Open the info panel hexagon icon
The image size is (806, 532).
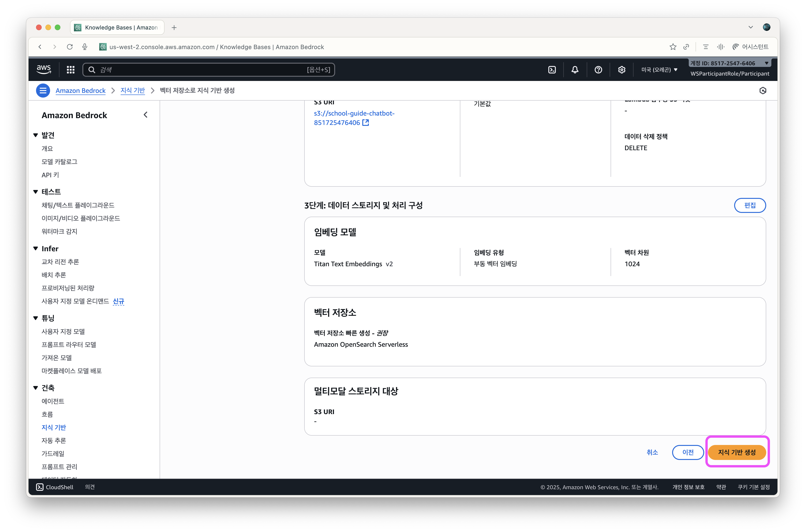tap(762, 91)
